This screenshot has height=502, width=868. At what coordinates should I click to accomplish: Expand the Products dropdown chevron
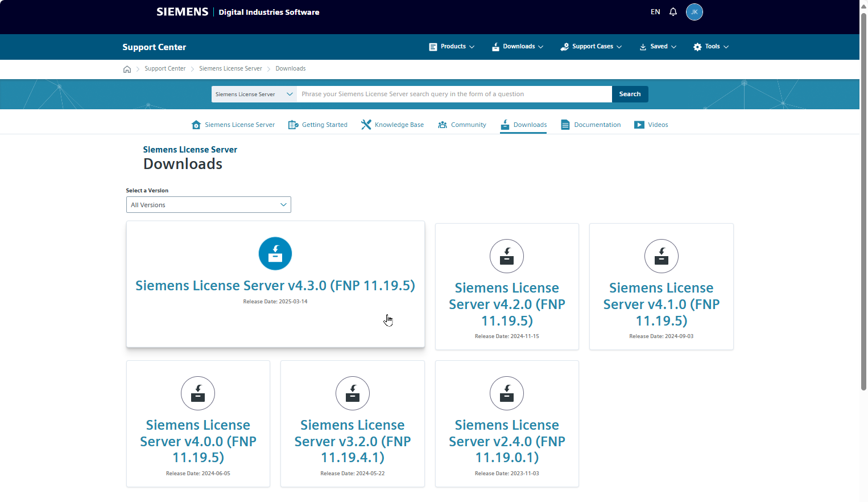472,47
